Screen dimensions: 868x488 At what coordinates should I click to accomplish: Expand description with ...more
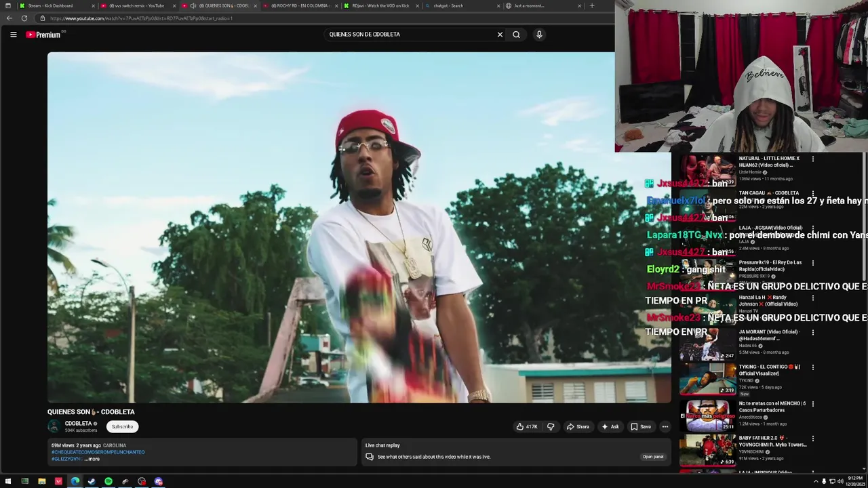coord(92,459)
